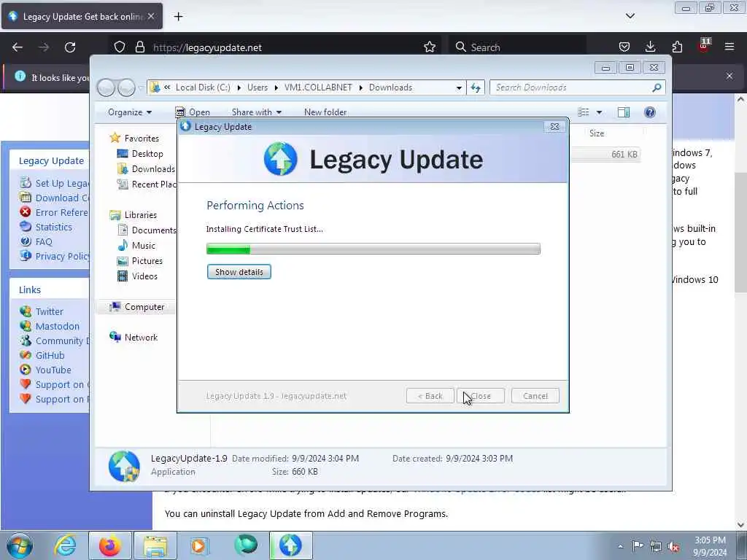Open GitHub link on webpage

click(x=50, y=356)
